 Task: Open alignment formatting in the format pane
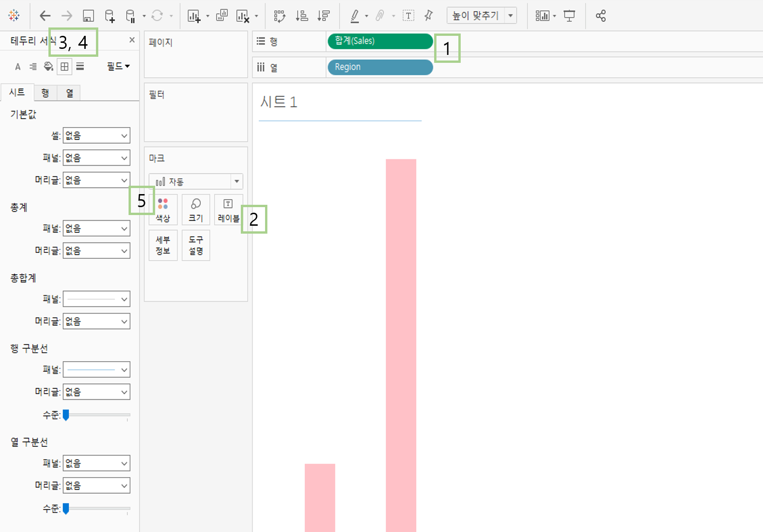click(x=33, y=67)
